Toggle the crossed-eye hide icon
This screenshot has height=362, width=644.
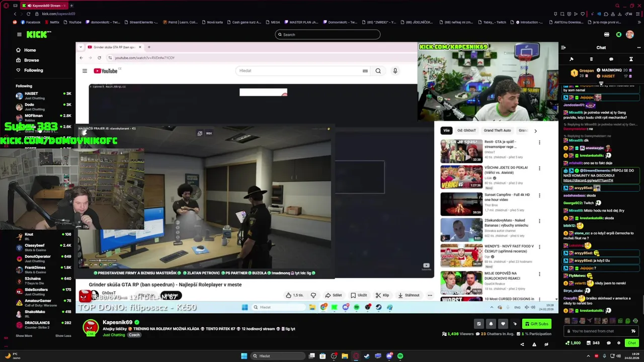(546, 344)
